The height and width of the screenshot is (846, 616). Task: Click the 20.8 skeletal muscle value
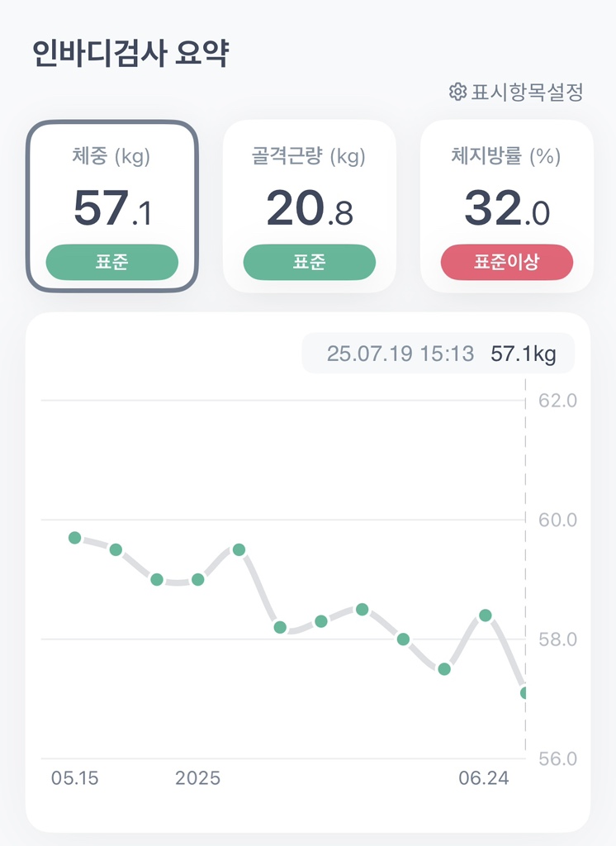(309, 209)
